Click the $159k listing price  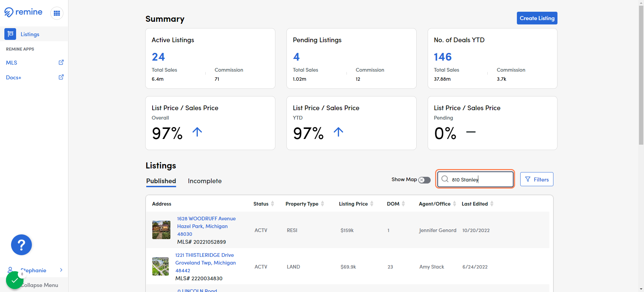347,230
